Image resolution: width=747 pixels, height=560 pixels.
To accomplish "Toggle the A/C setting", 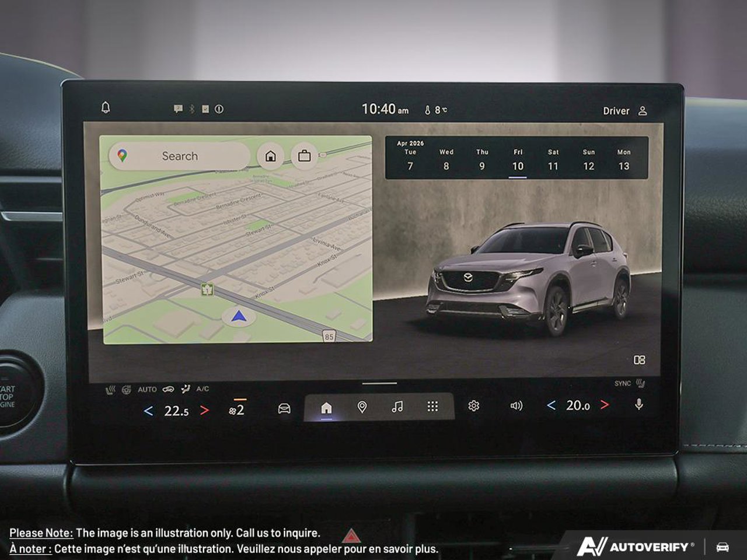I will click(203, 389).
